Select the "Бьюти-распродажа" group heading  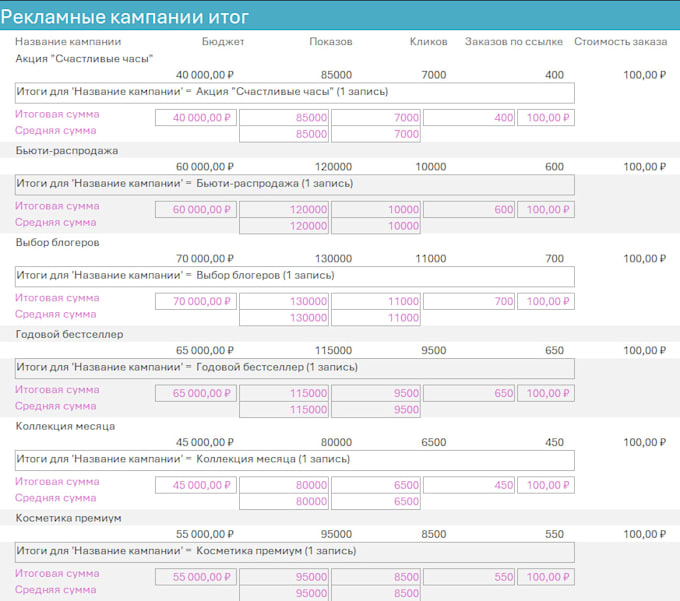[x=67, y=150]
